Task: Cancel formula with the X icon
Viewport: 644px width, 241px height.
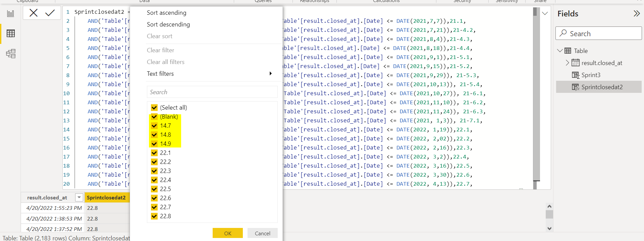Action: coord(34,13)
